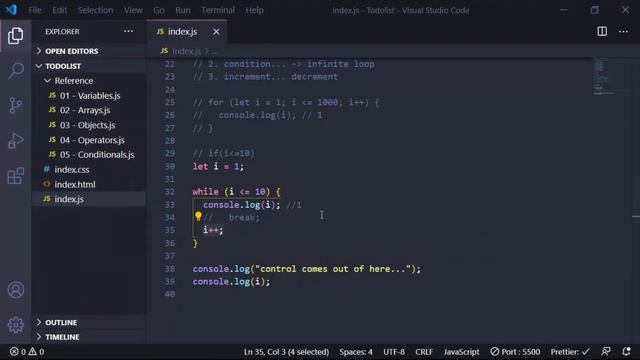Click the Ln 35, Col 3 cursor position
The width and height of the screenshot is (640, 360).
286,351
